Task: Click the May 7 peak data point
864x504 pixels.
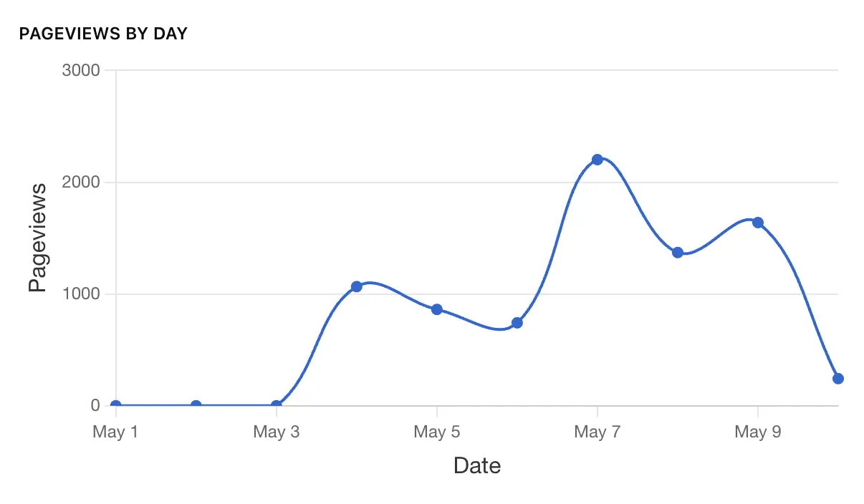Action: [x=597, y=160]
